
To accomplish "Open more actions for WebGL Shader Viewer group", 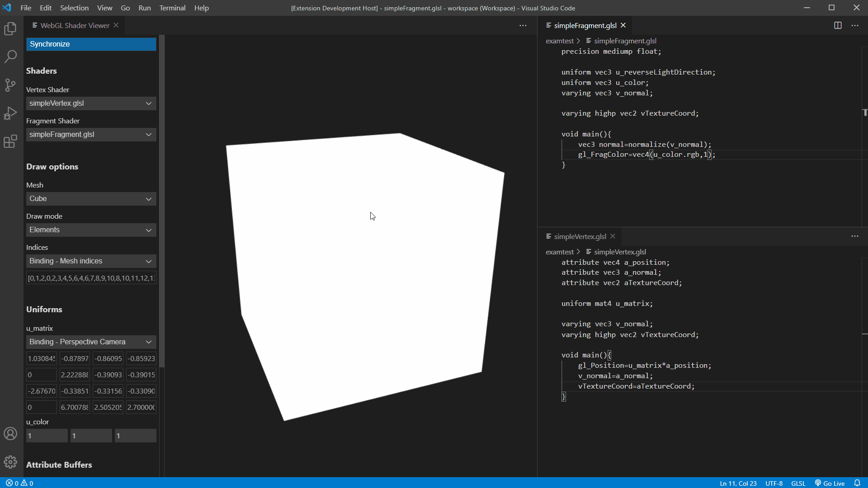I will pyautogui.click(x=523, y=25).
